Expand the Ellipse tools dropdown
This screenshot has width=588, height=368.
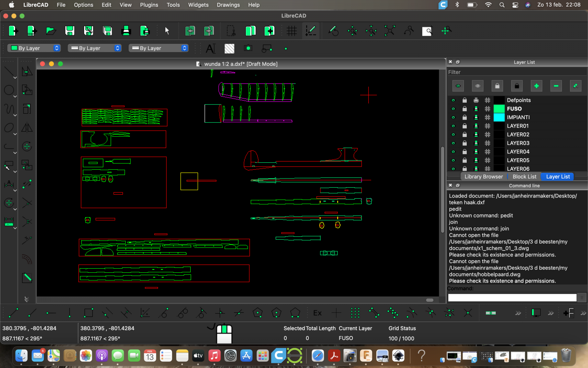[x=15, y=134]
